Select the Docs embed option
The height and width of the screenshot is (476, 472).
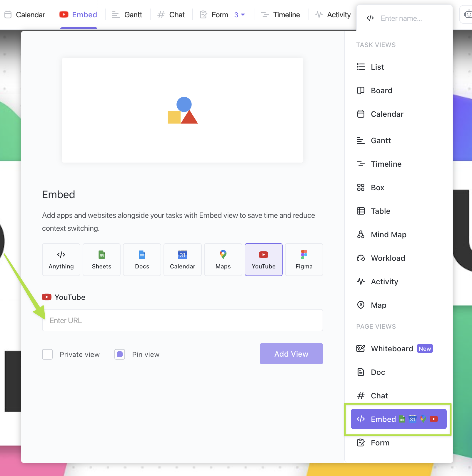pos(142,259)
